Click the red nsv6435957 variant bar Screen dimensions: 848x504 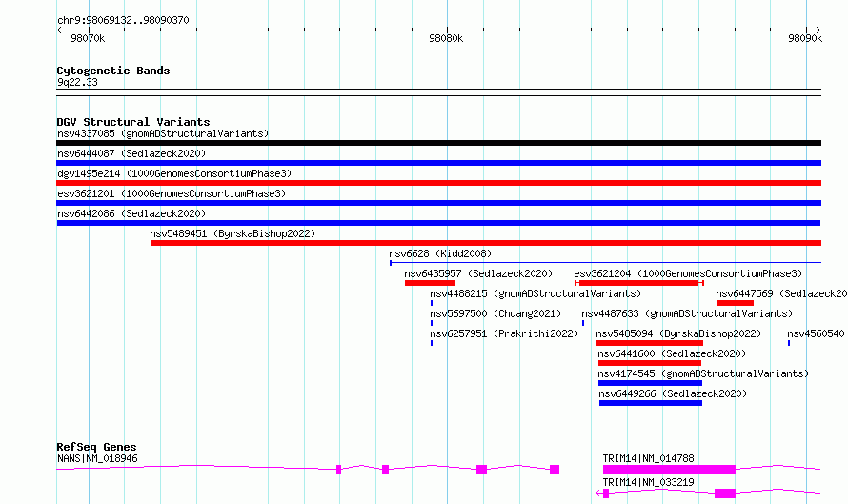430,283
